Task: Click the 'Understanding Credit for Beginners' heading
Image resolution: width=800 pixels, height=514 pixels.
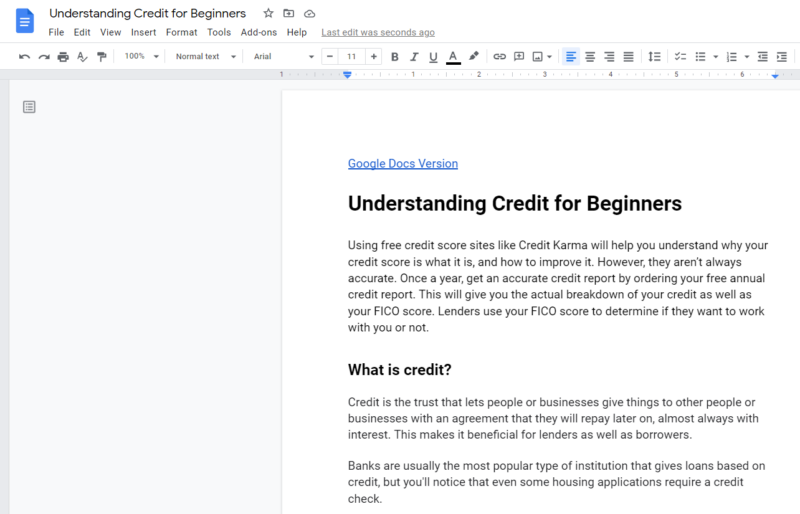Action: point(515,203)
